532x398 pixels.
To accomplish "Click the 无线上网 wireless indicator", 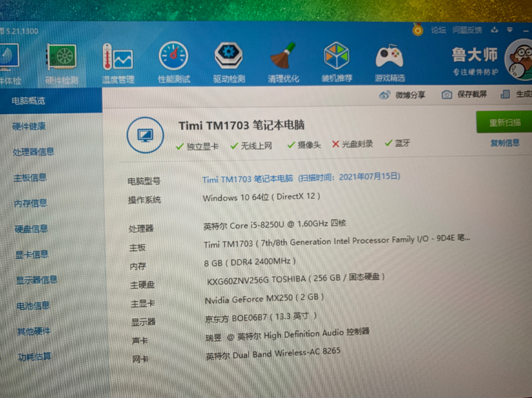I will tap(251, 146).
